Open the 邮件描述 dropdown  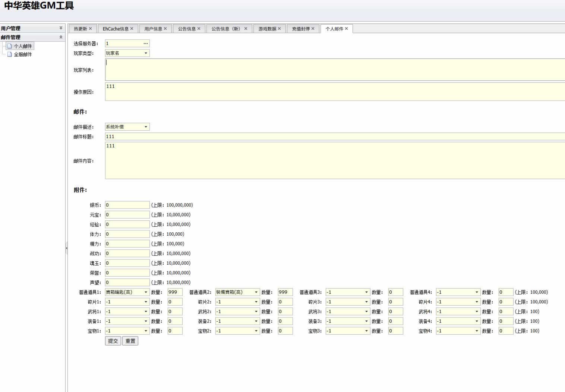click(146, 127)
